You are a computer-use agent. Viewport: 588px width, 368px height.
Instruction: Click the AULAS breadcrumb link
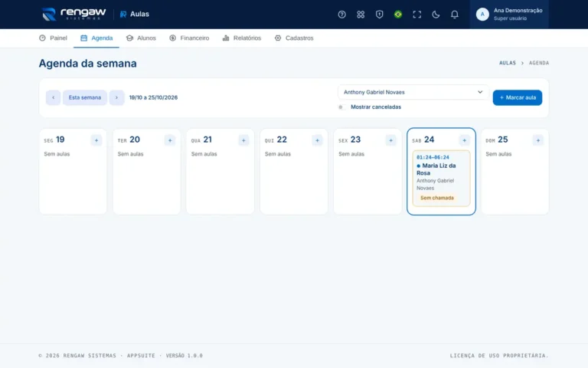coord(508,63)
